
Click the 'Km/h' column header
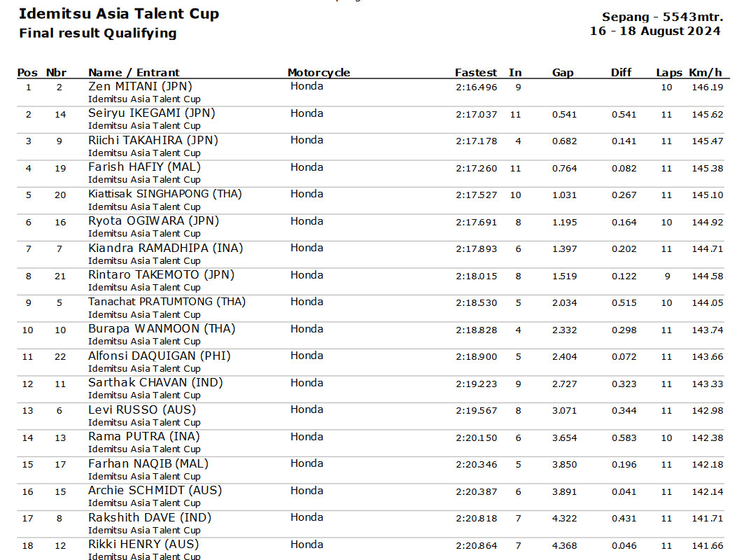pyautogui.click(x=706, y=73)
